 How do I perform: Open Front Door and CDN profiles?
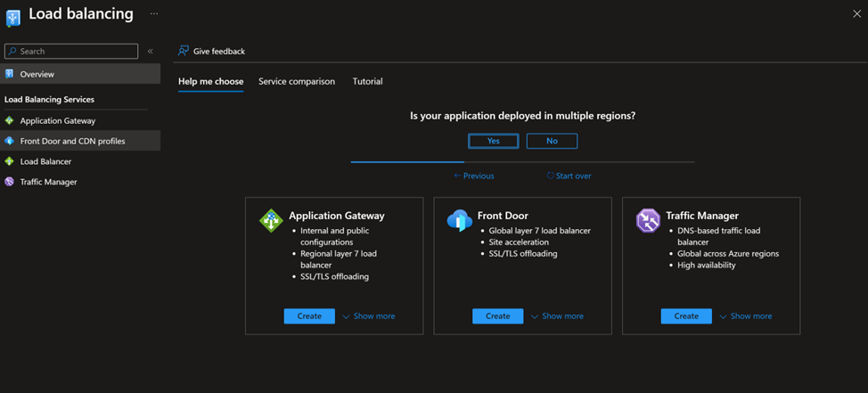click(x=80, y=141)
